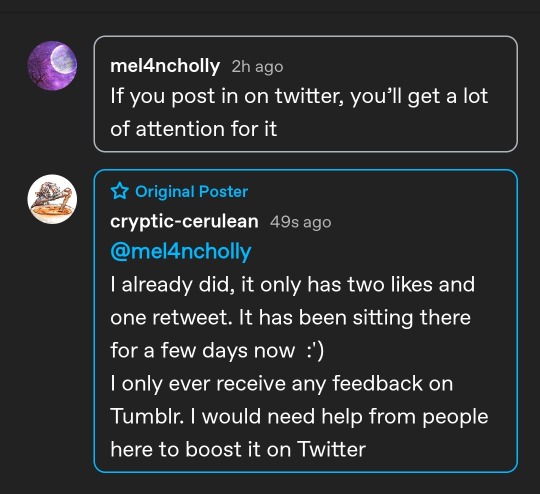Click the phrase 'would need help from people'
The image size is (540, 494).
pyautogui.click(x=345, y=417)
